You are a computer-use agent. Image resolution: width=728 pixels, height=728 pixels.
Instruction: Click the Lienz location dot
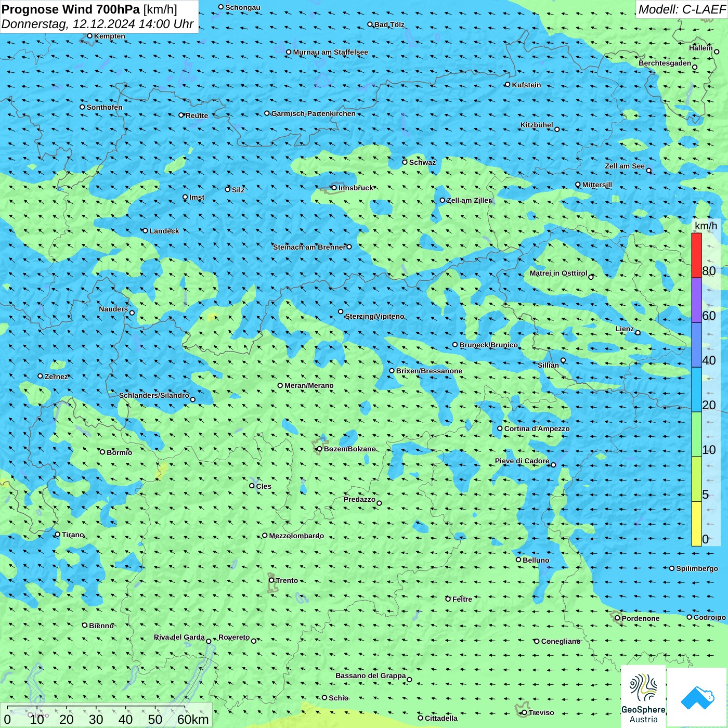[638, 333]
